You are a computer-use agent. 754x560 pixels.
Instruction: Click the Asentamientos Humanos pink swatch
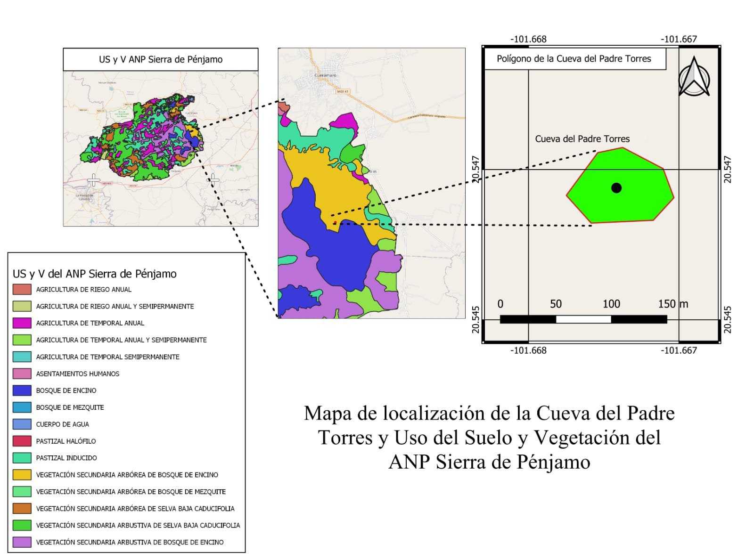pos(22,373)
